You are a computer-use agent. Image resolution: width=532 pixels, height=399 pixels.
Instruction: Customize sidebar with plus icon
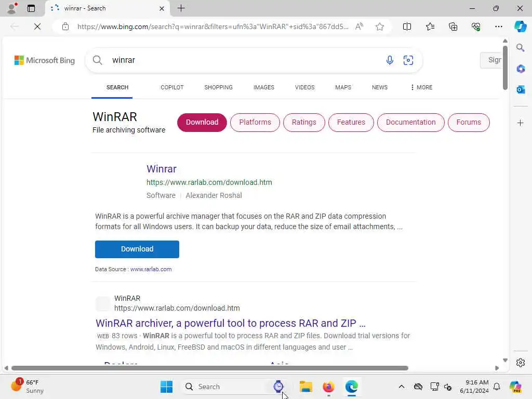521,123
